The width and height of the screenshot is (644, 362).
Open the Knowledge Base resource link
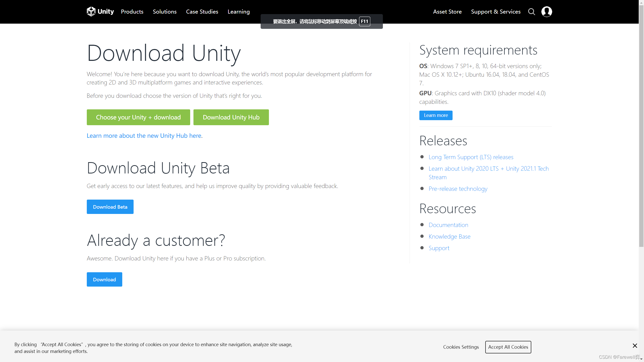point(449,237)
